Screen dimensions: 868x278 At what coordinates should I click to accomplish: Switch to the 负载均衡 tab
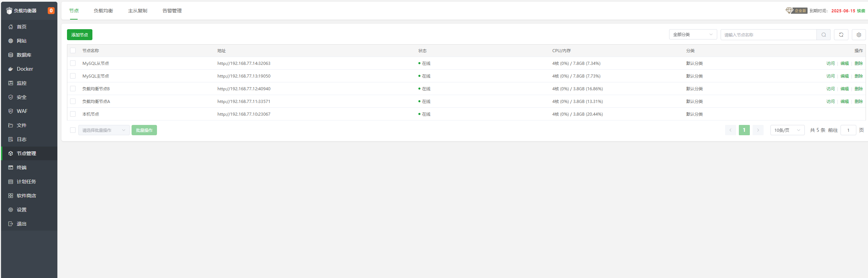[x=103, y=11]
